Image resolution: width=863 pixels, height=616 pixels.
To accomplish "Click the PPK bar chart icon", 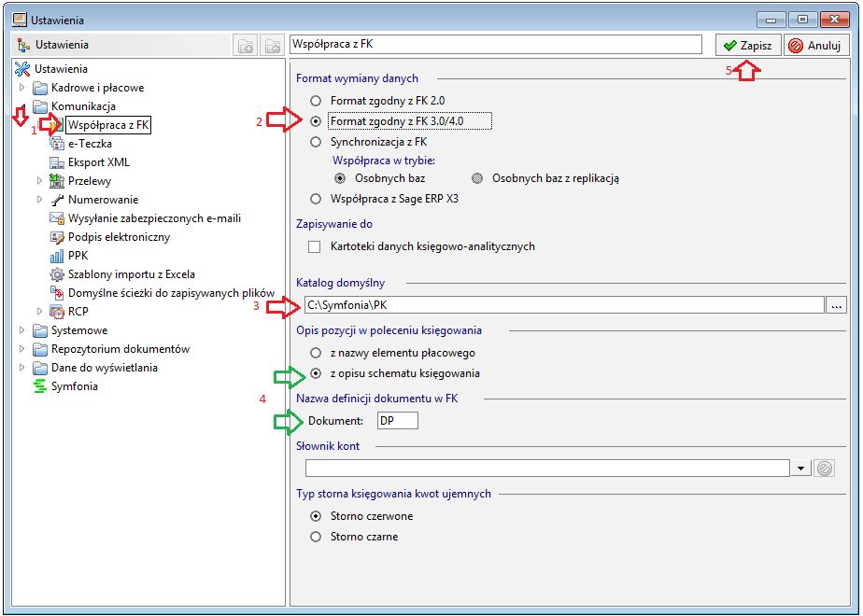I will click(x=57, y=255).
